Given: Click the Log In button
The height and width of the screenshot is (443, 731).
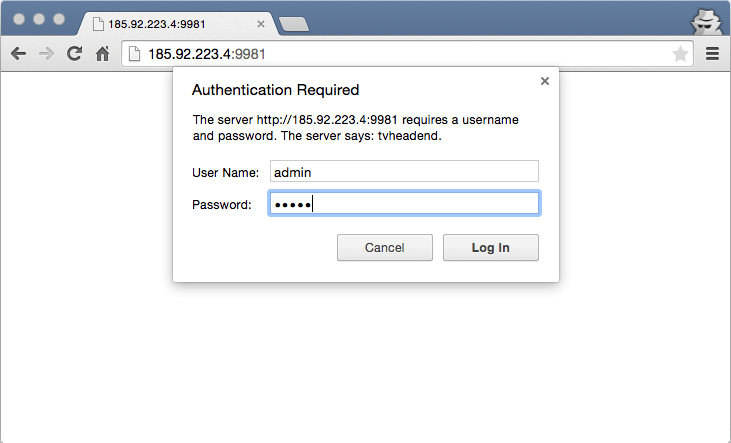Looking at the screenshot, I should (490, 248).
